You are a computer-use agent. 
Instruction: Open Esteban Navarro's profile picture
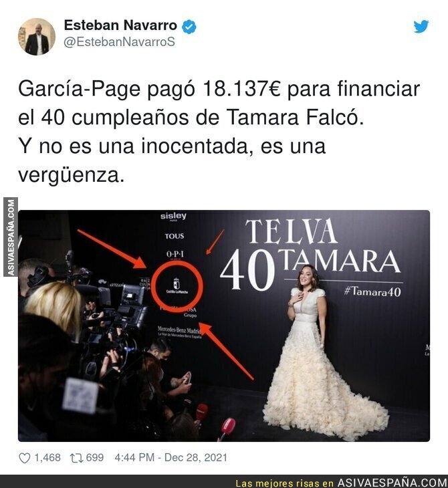pyautogui.click(x=37, y=36)
